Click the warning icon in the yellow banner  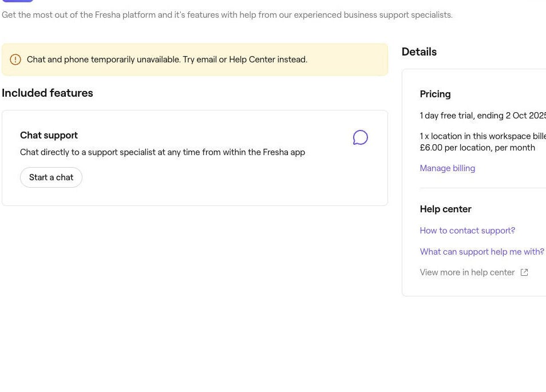click(x=15, y=59)
